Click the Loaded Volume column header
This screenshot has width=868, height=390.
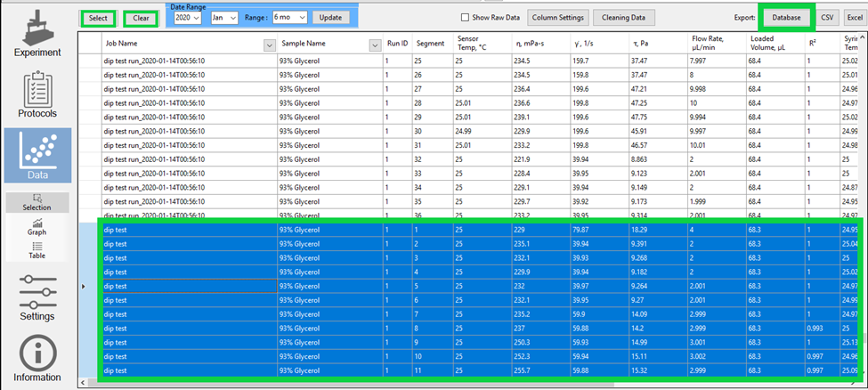click(775, 44)
